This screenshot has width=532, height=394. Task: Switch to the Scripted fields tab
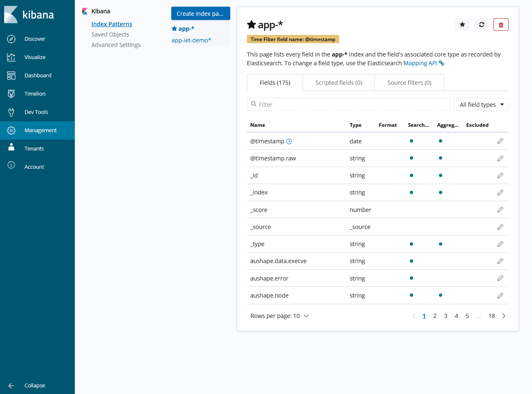coord(339,83)
